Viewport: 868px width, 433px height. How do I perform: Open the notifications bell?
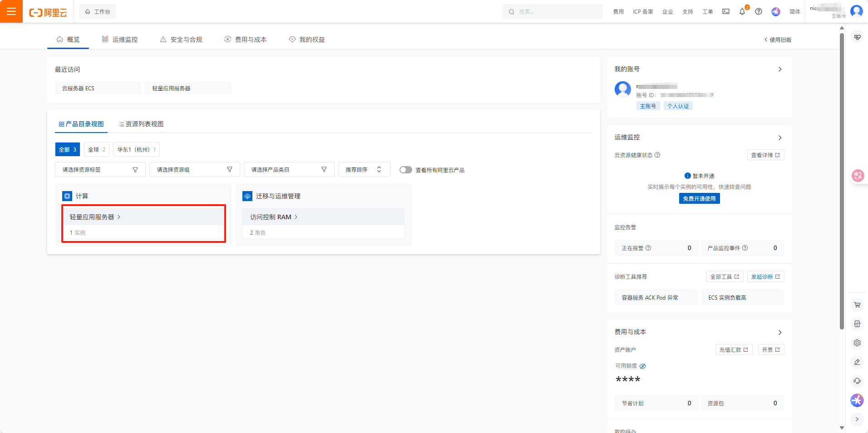pyautogui.click(x=742, y=12)
